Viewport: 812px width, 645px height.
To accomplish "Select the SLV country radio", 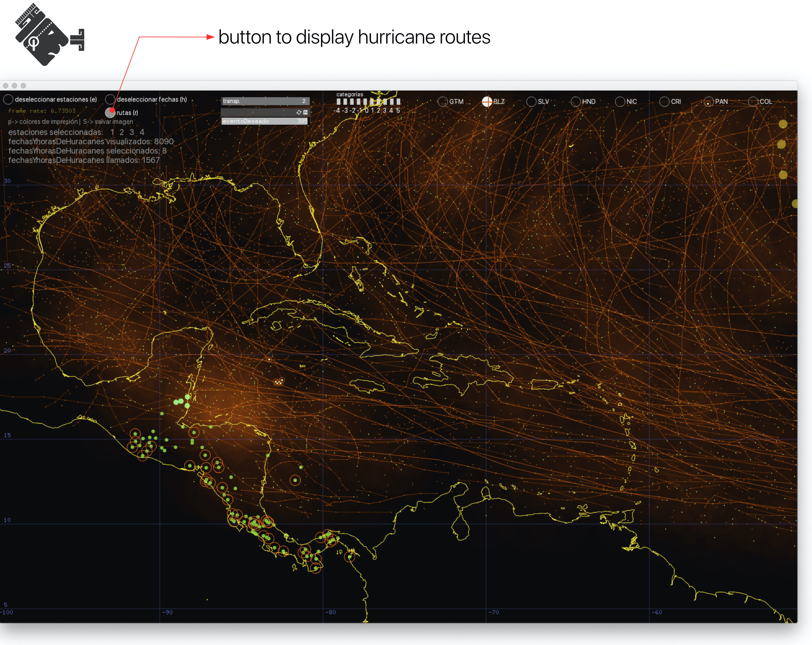I will (531, 102).
